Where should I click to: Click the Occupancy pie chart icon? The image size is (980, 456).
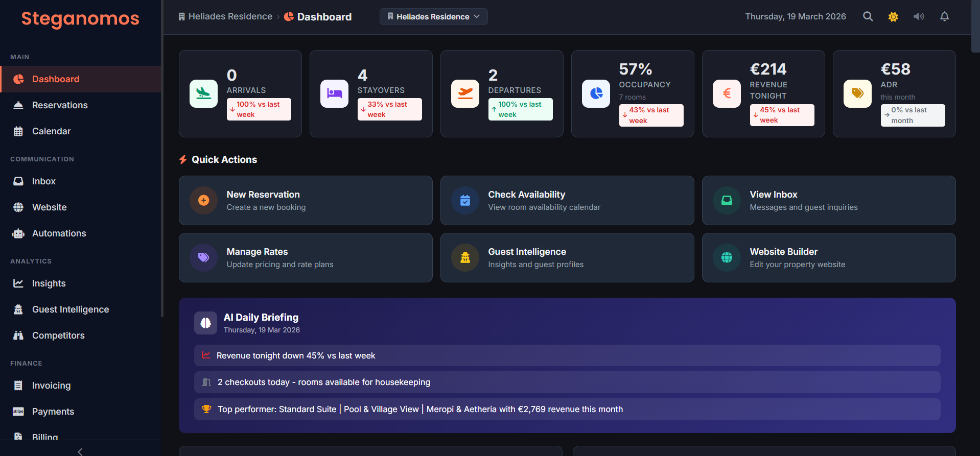(x=596, y=93)
